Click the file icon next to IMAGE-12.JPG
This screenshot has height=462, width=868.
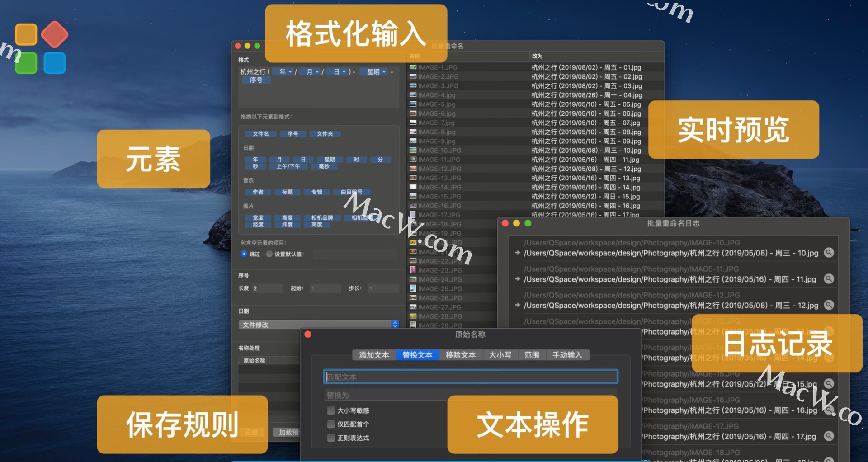point(413,169)
